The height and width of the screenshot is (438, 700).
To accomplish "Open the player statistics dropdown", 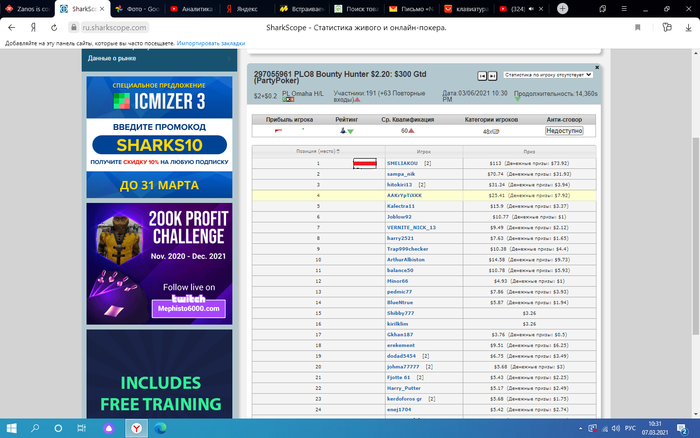I will [548, 75].
